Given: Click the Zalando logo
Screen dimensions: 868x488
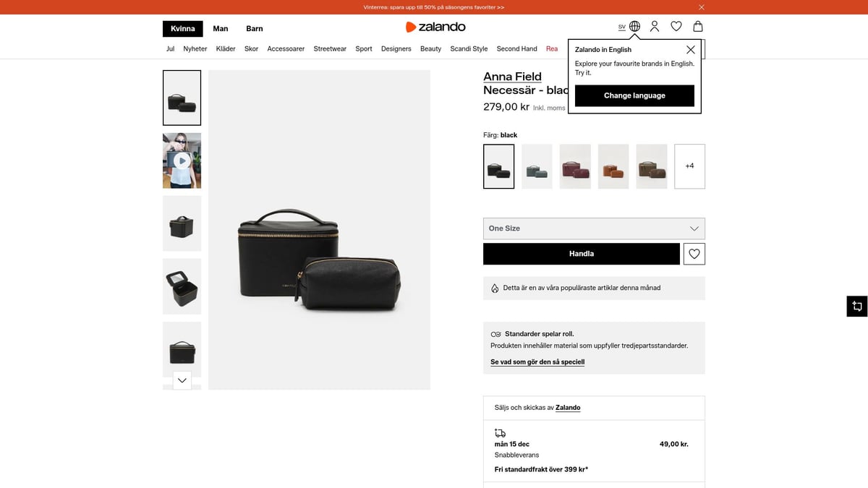Looking at the screenshot, I should [x=435, y=27].
